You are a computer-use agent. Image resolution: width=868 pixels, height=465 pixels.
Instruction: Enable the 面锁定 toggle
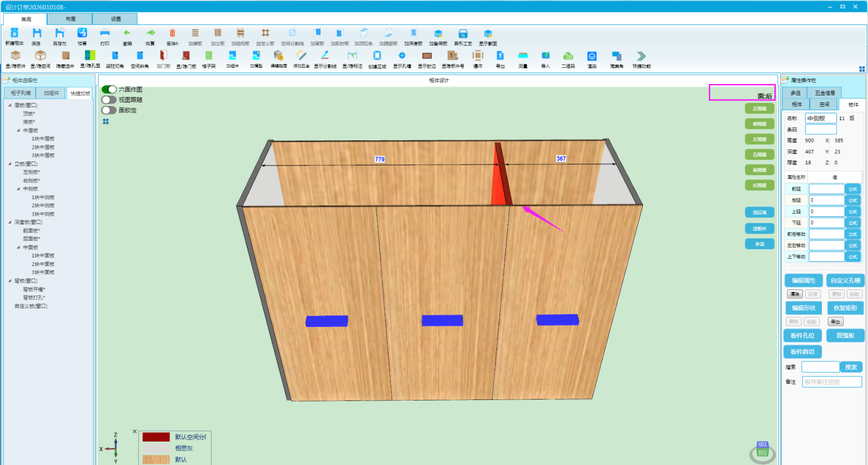pyautogui.click(x=109, y=110)
